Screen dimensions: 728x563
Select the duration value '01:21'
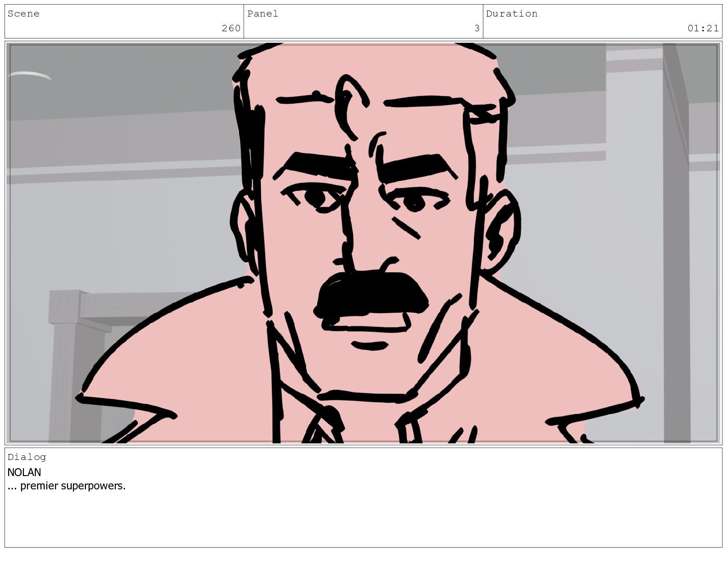click(x=703, y=29)
